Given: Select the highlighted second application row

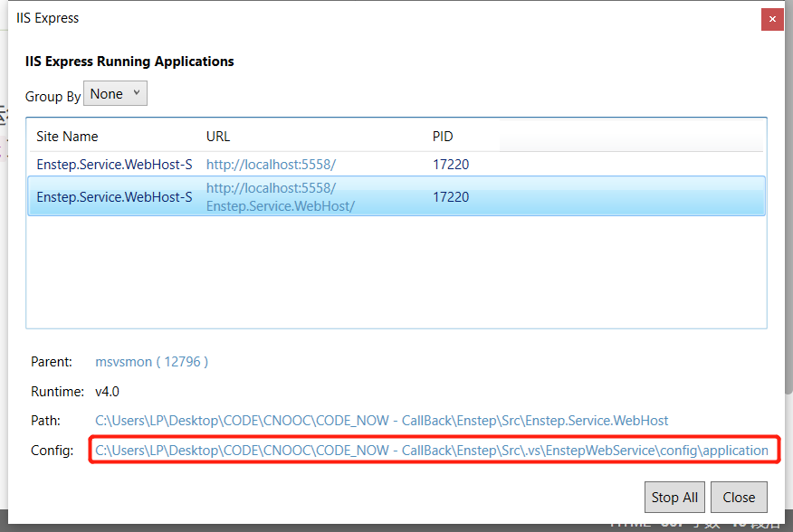Looking at the screenshot, I should tap(113, 196).
